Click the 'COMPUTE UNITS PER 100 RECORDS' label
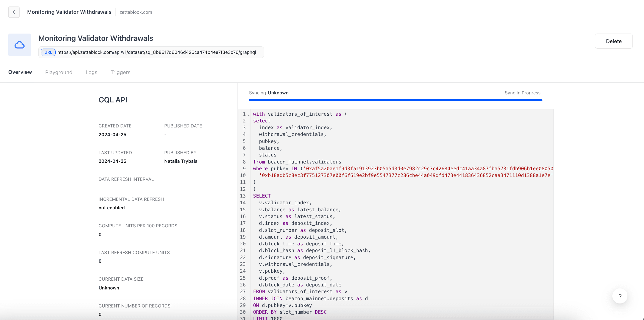Image resolution: width=644 pixels, height=320 pixels. (138, 226)
